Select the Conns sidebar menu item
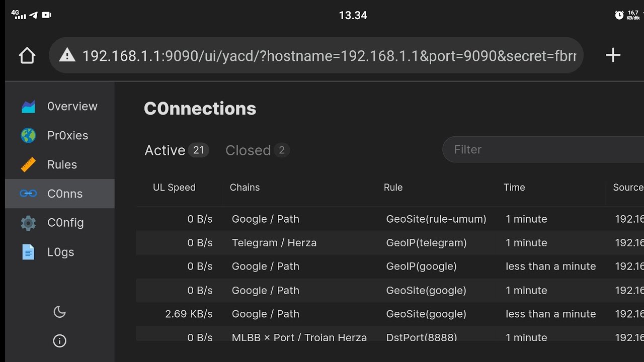 pyautogui.click(x=60, y=194)
